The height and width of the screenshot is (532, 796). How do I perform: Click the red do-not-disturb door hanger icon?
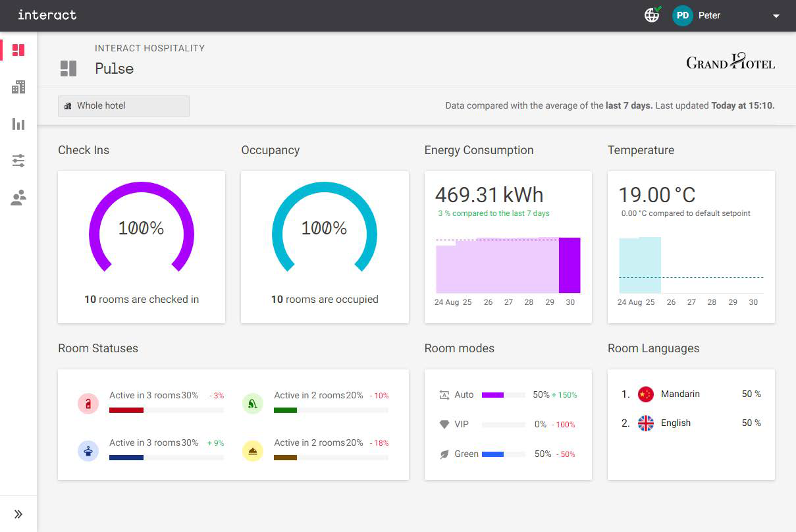click(x=88, y=403)
